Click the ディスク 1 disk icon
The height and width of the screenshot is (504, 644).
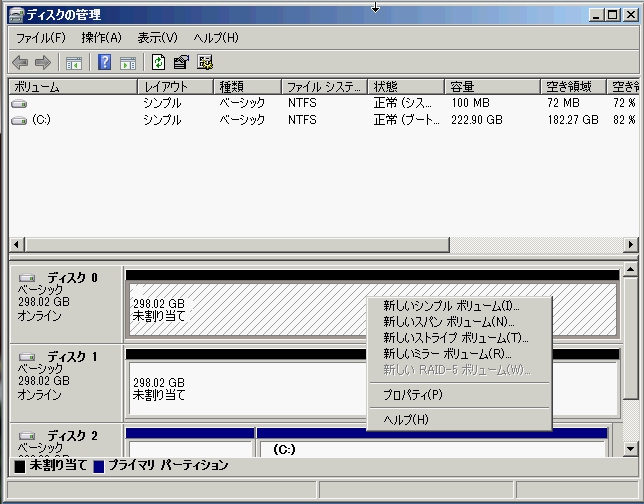[27, 357]
